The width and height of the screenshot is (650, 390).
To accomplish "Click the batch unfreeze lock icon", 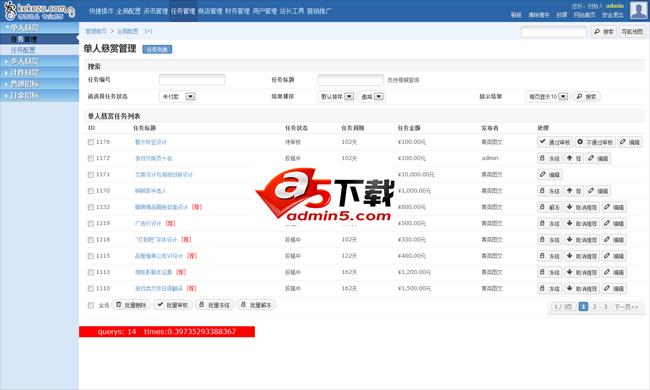I will point(244,305).
